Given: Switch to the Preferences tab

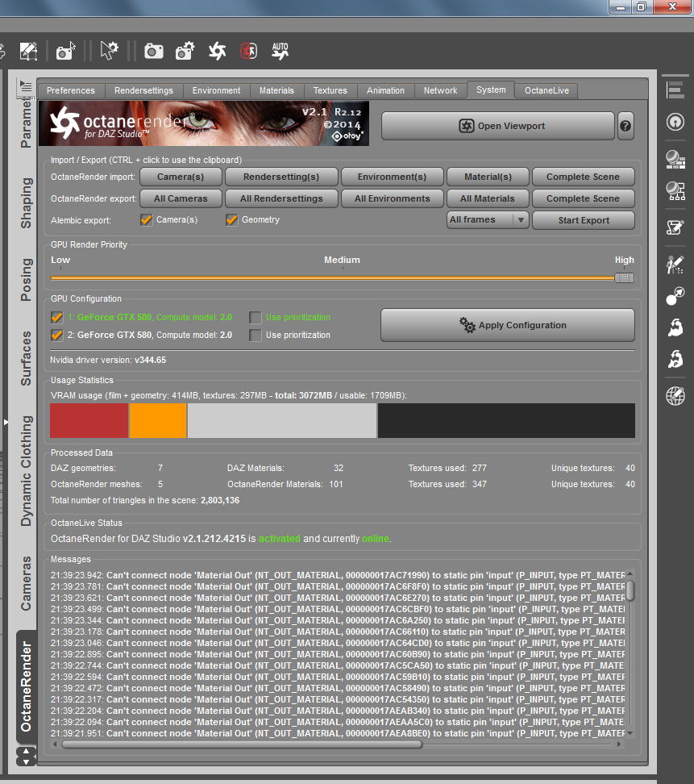Looking at the screenshot, I should [71, 90].
